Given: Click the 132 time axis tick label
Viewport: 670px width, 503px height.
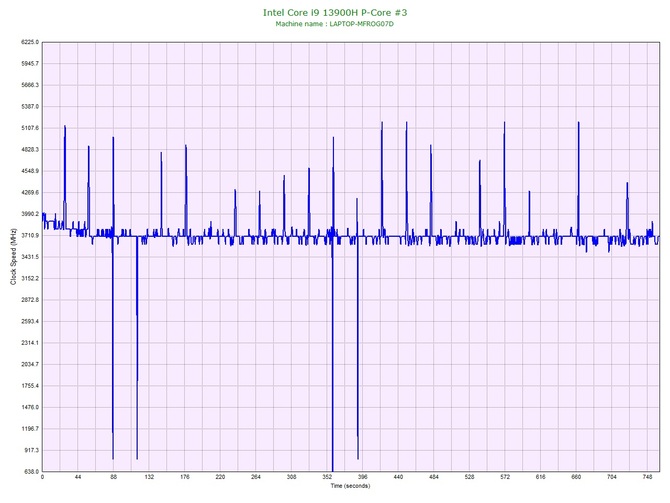Looking at the screenshot, I should click(x=149, y=477).
